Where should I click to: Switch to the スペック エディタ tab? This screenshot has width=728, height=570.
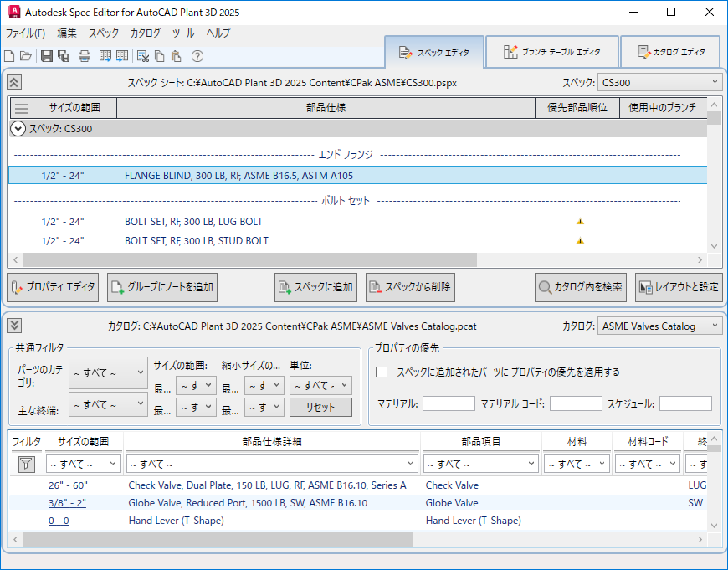(x=434, y=52)
